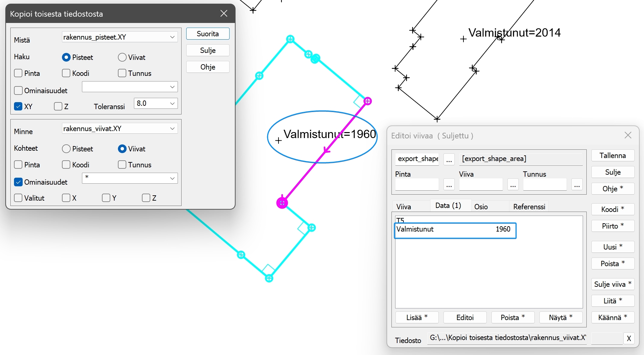Screen dimensions: 644x355
Task: Open browse button next to Viiva field
Action: click(x=513, y=185)
